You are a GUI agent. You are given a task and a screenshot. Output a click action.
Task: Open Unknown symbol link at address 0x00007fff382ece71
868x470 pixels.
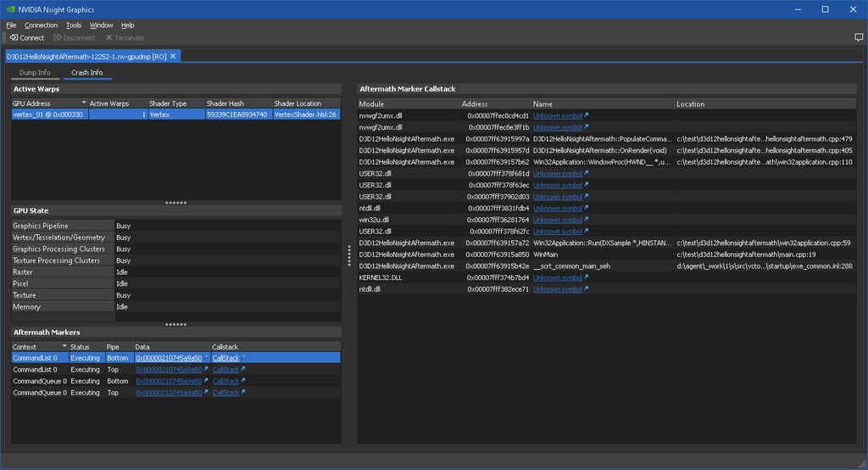pos(558,289)
